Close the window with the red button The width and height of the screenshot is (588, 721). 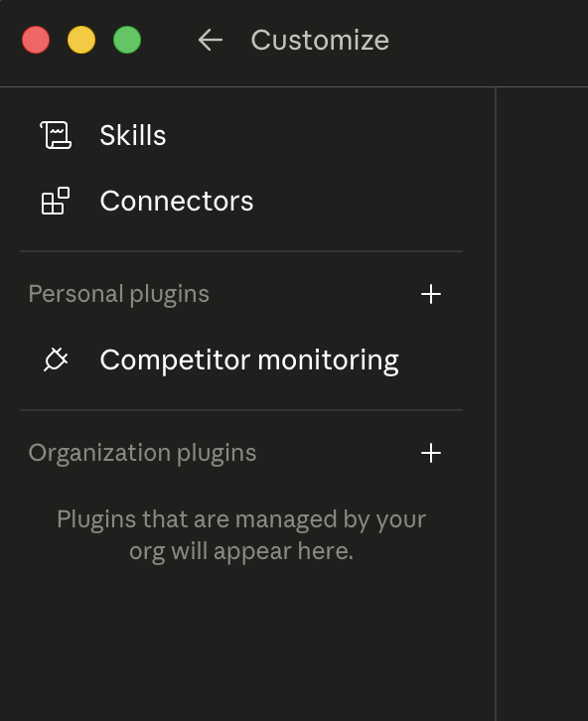coord(36,40)
